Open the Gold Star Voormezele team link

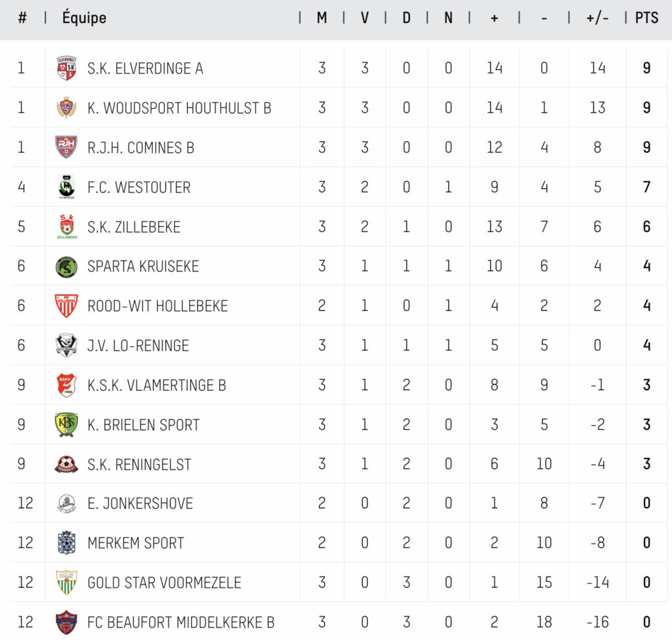pyautogui.click(x=164, y=583)
